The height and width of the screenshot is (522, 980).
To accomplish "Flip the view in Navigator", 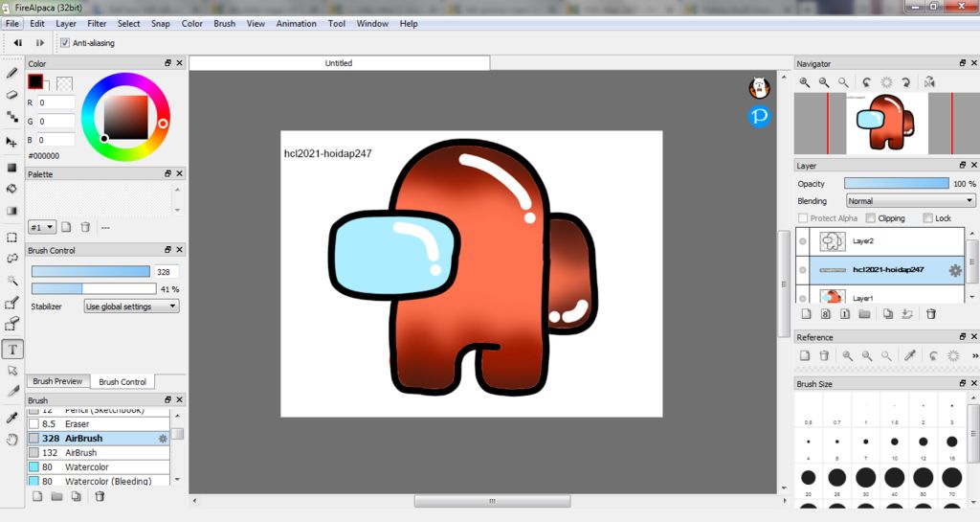I will [x=929, y=82].
